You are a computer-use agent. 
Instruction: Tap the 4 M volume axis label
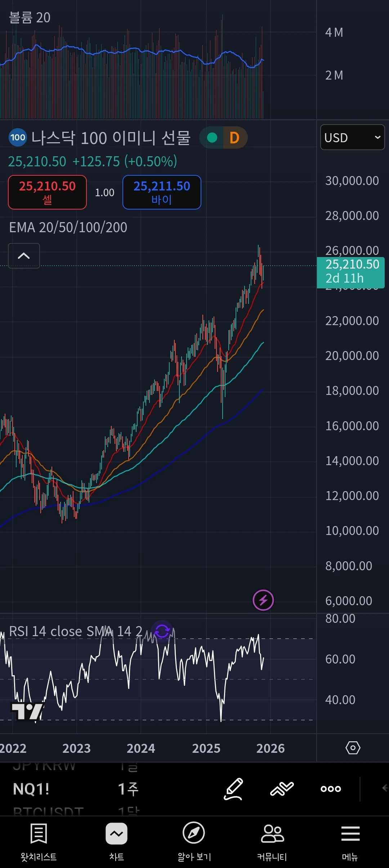click(x=334, y=33)
